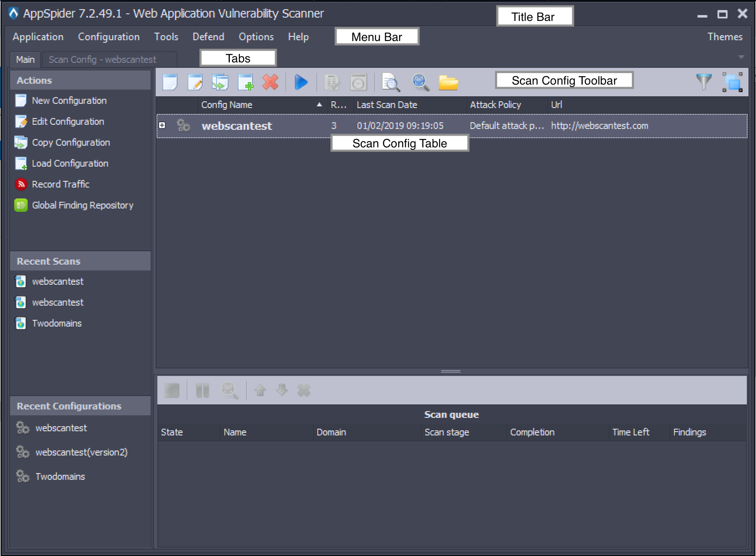This screenshot has width=756, height=556.
Task: Click the gears icon in the webscantest table row
Action: (x=183, y=125)
